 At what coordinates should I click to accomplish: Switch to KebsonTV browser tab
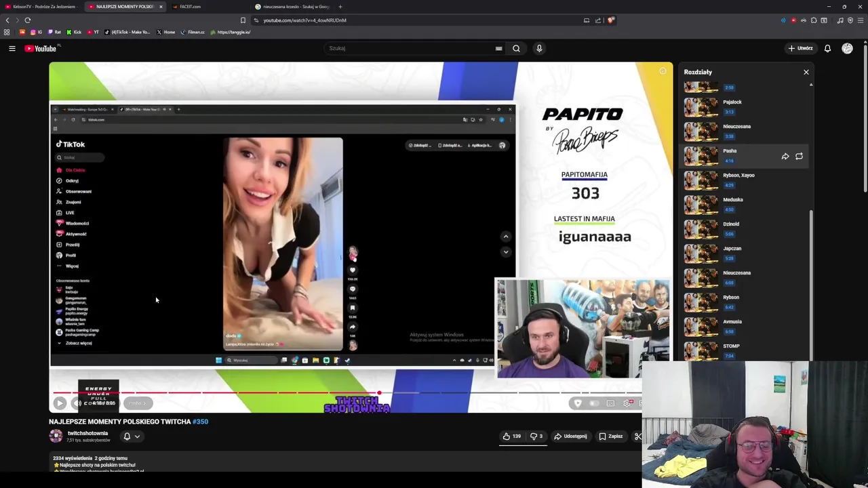click(x=41, y=7)
